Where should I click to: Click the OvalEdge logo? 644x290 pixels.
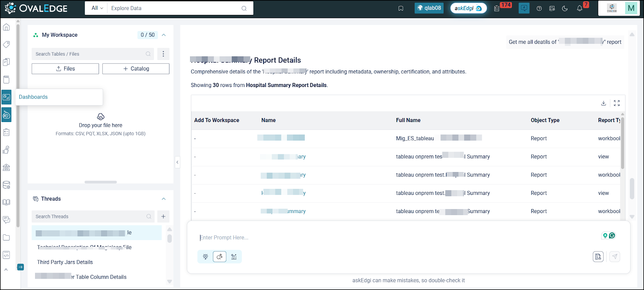pyautogui.click(x=36, y=8)
